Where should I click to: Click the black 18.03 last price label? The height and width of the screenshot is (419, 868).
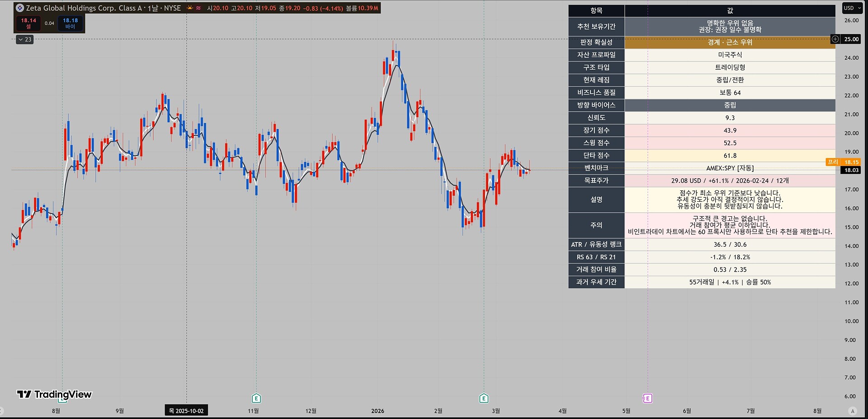point(851,170)
